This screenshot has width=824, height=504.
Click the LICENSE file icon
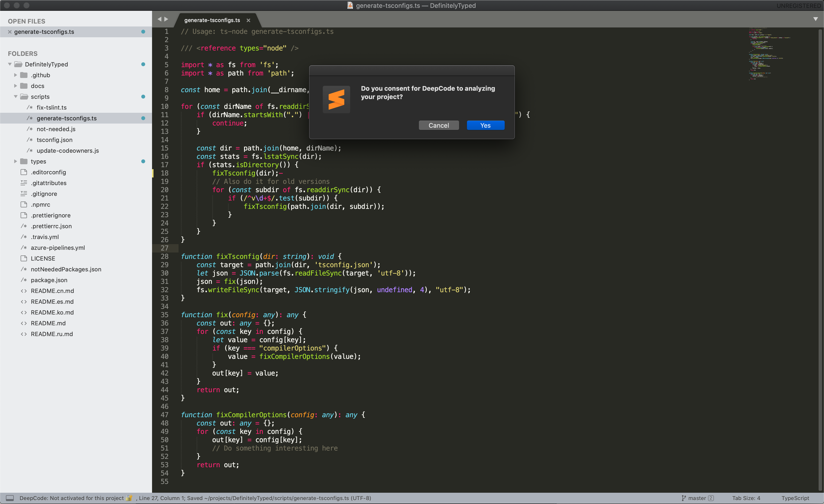click(24, 258)
